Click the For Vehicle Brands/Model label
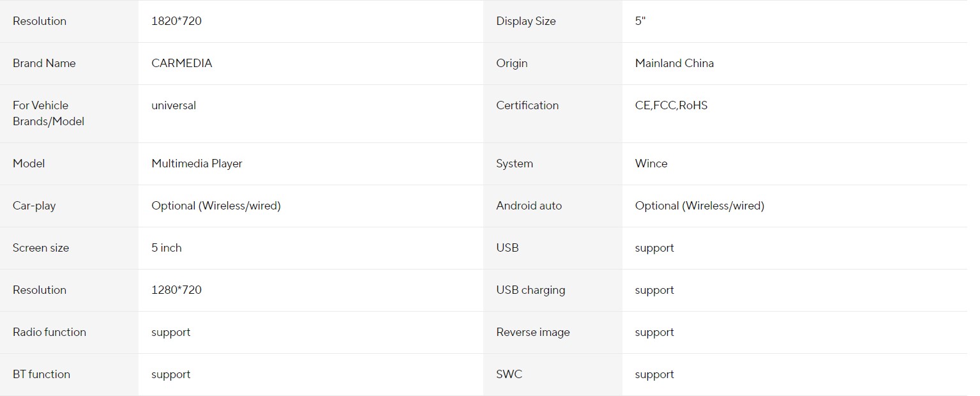Screen dimensions: 980x396 pyautogui.click(x=49, y=113)
